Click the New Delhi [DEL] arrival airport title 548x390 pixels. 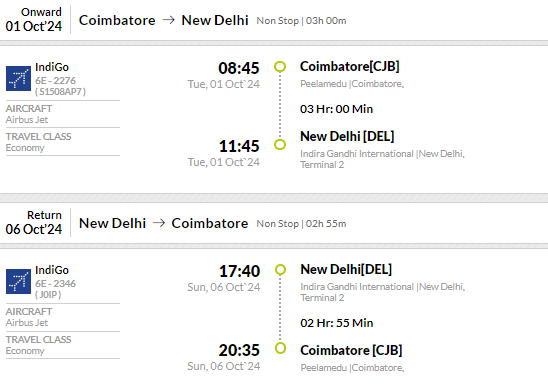pyautogui.click(x=347, y=136)
